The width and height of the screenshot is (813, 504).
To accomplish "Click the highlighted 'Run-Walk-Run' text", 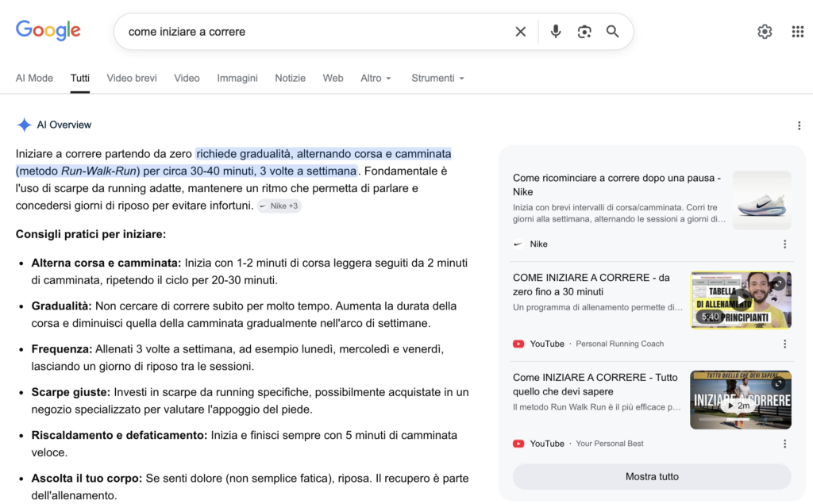I will (98, 171).
